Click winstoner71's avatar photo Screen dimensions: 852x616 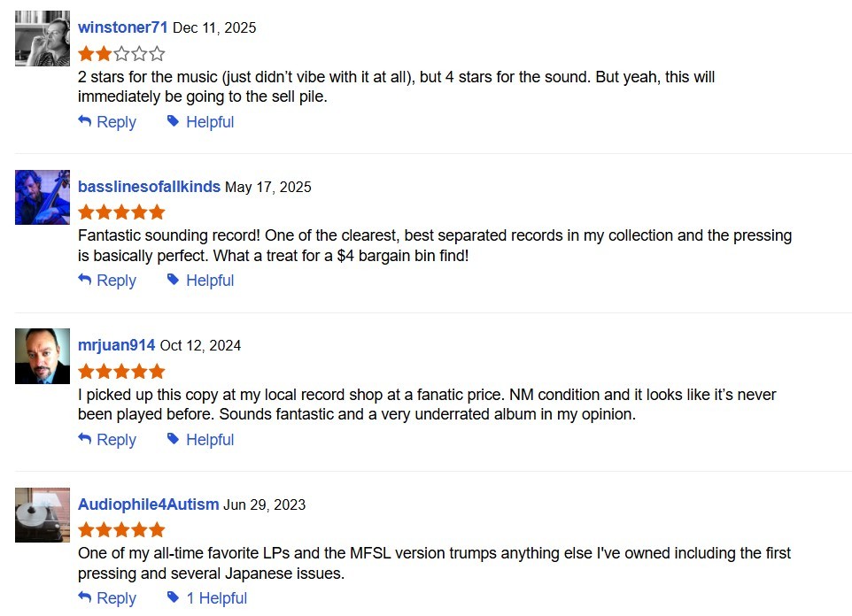(43, 38)
